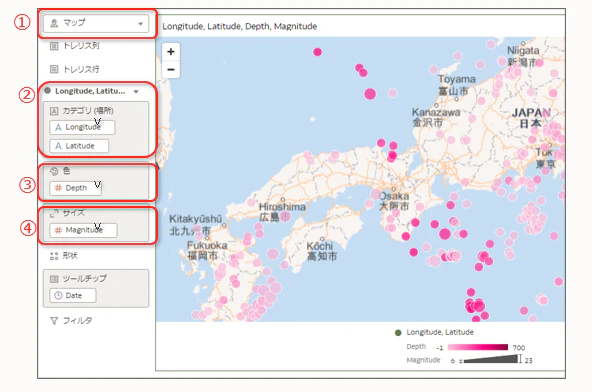
Task: Click the サイズ size section label
Action: coord(73,213)
